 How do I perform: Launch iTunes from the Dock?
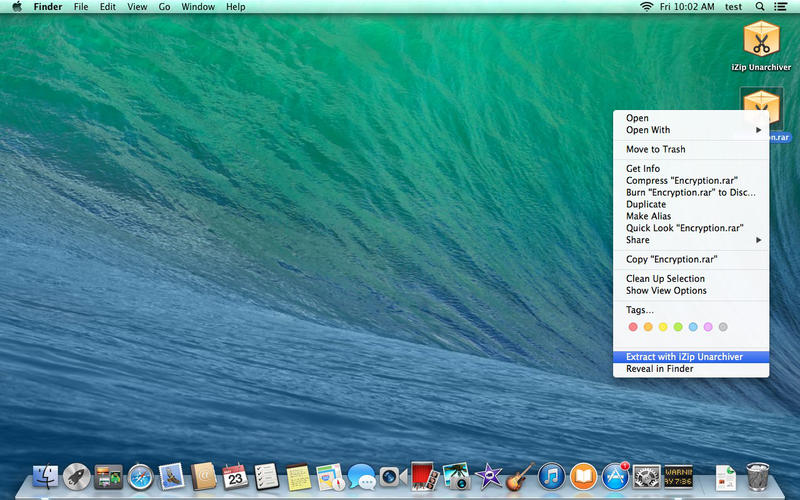(551, 477)
